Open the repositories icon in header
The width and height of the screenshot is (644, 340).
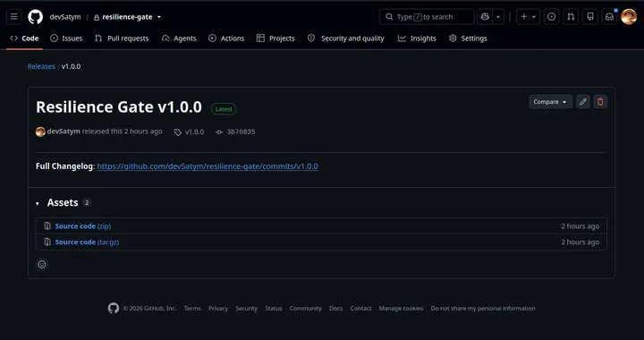coord(590,17)
